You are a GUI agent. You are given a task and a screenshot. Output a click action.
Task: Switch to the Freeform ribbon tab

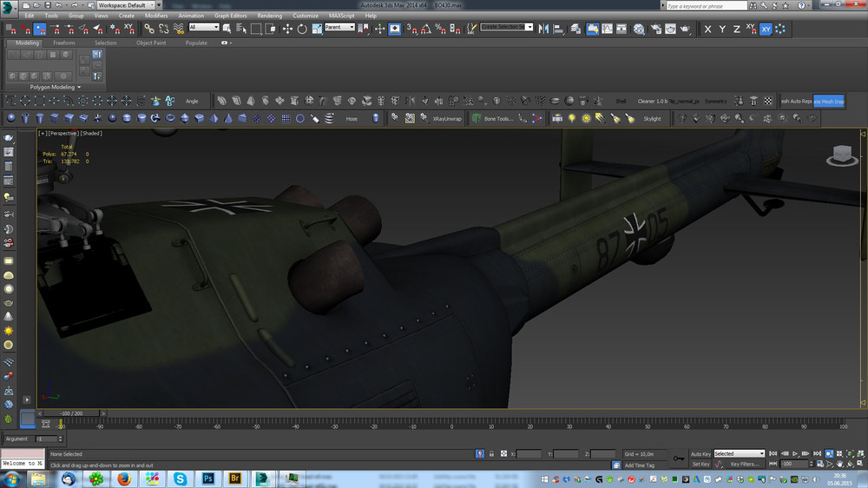pos(64,43)
